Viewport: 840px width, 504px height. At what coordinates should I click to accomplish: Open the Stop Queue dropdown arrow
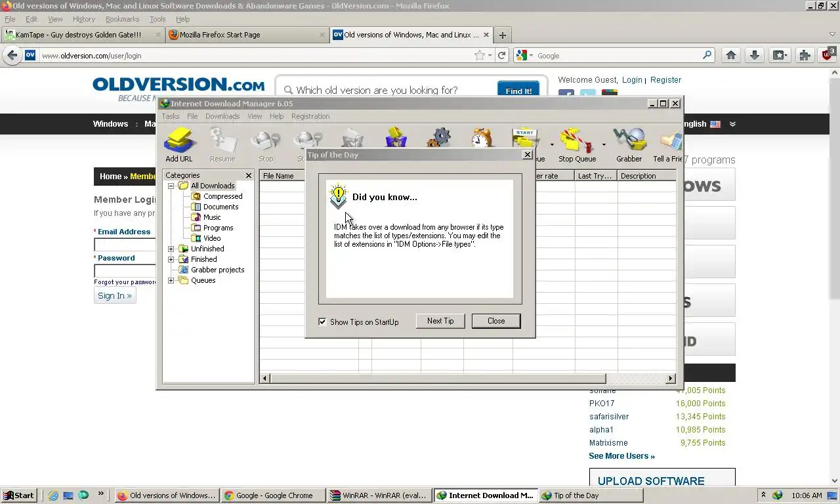(604, 144)
